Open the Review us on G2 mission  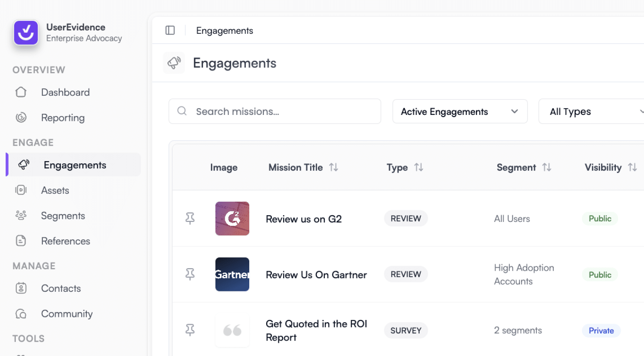coord(303,219)
